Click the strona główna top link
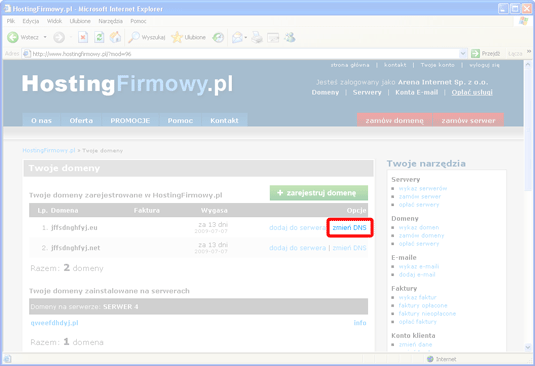Screen dimensions: 535x366 [x=350, y=65]
